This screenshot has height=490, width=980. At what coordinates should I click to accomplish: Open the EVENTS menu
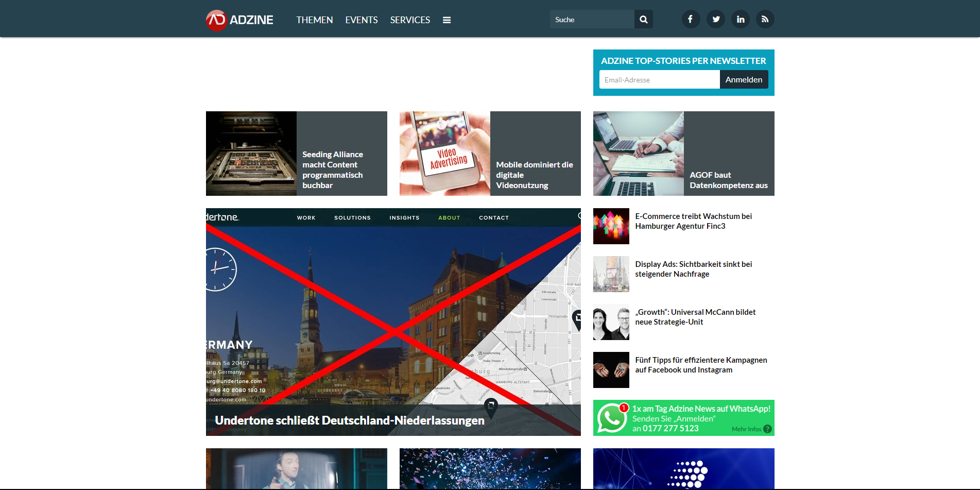coord(362,20)
